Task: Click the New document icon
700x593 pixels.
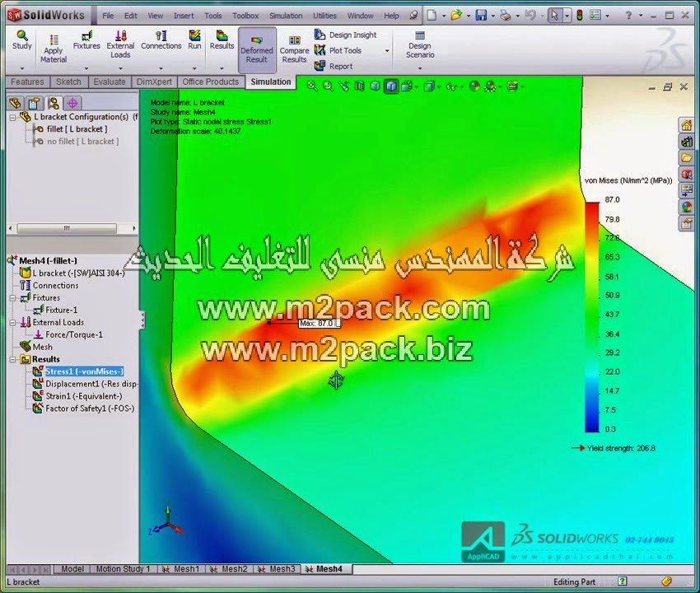Action: [432, 16]
